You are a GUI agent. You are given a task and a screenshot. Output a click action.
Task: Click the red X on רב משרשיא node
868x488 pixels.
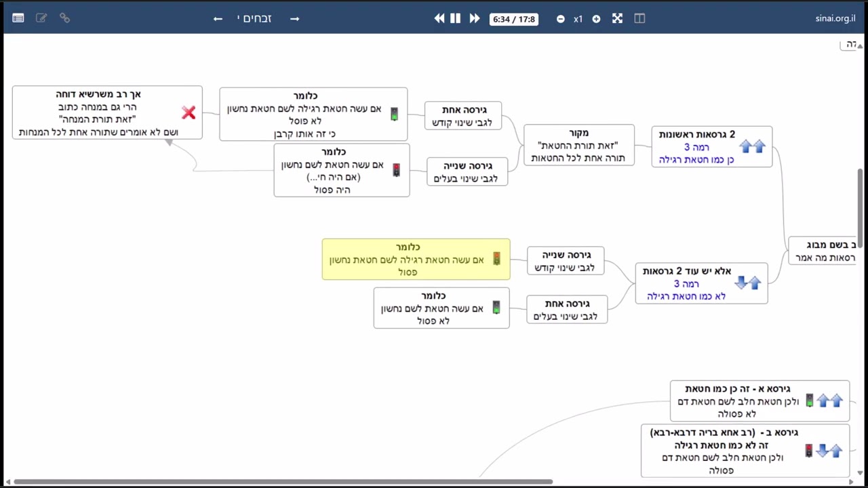pos(189,113)
